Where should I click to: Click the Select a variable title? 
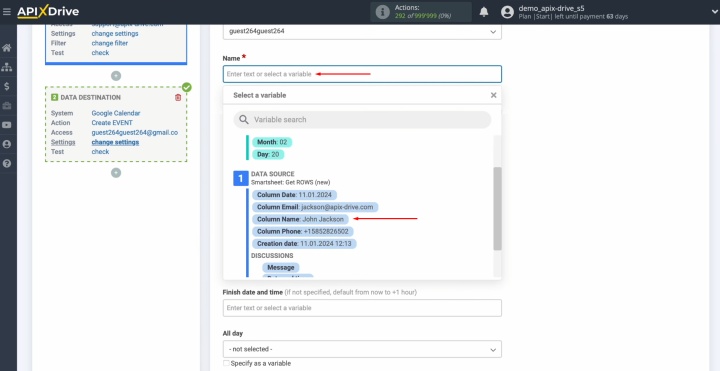[259, 95]
